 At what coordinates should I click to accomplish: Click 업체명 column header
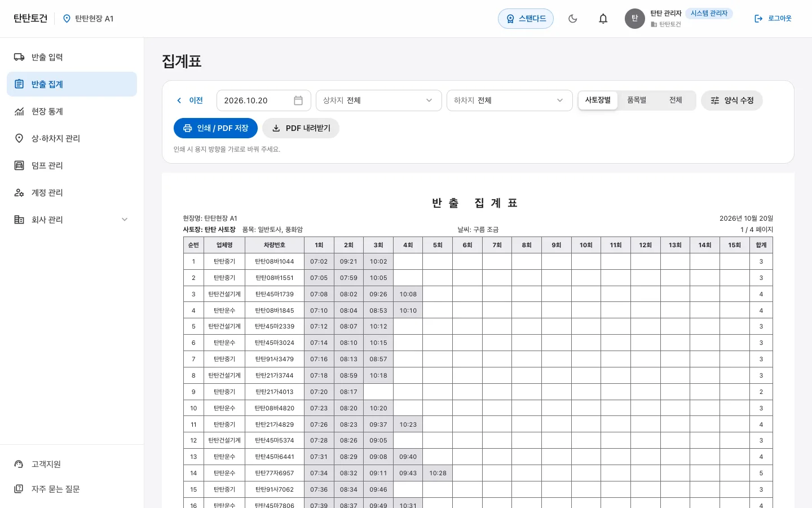[x=224, y=245]
